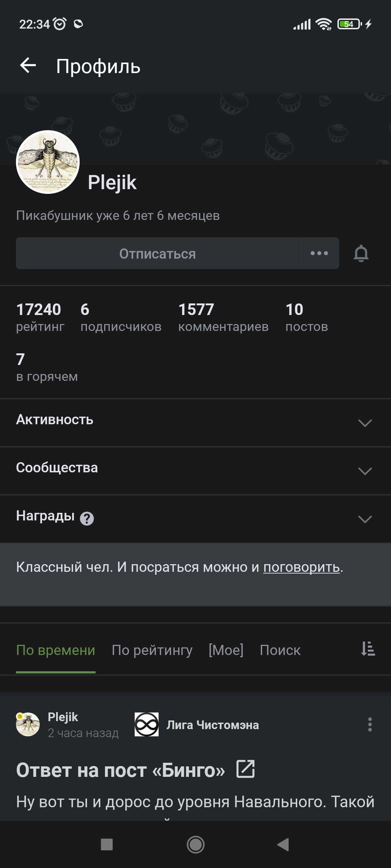Tap the external link icon next to «Бинго»
391x868 pixels.
pyautogui.click(x=245, y=769)
